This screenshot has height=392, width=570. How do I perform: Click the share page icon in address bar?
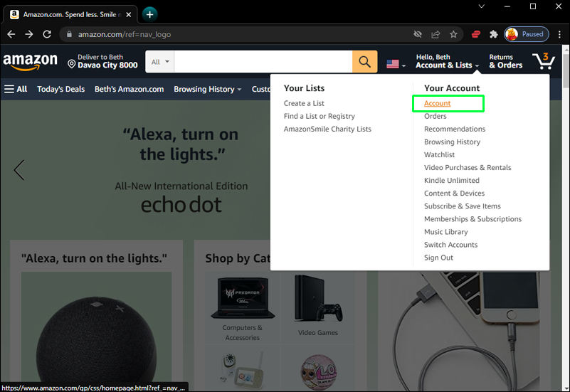coord(436,35)
